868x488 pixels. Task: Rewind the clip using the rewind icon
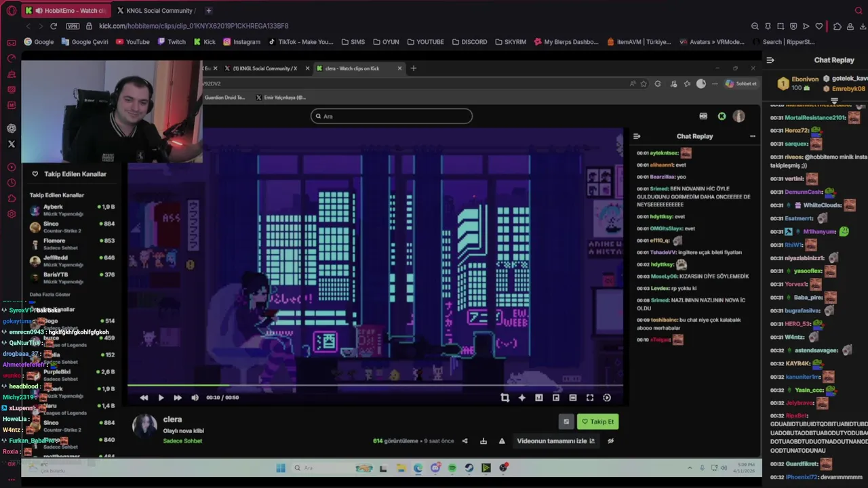(x=144, y=398)
